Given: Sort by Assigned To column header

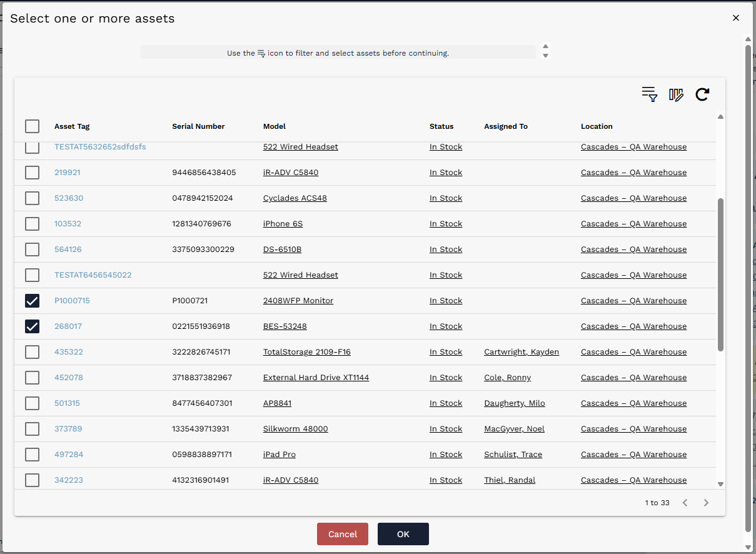Looking at the screenshot, I should pyautogui.click(x=506, y=126).
